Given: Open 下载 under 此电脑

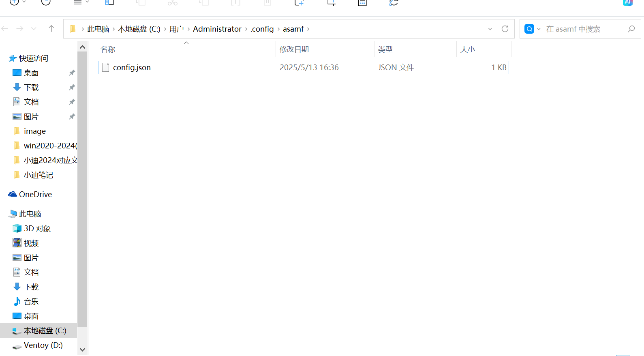Looking at the screenshot, I should (x=31, y=287).
